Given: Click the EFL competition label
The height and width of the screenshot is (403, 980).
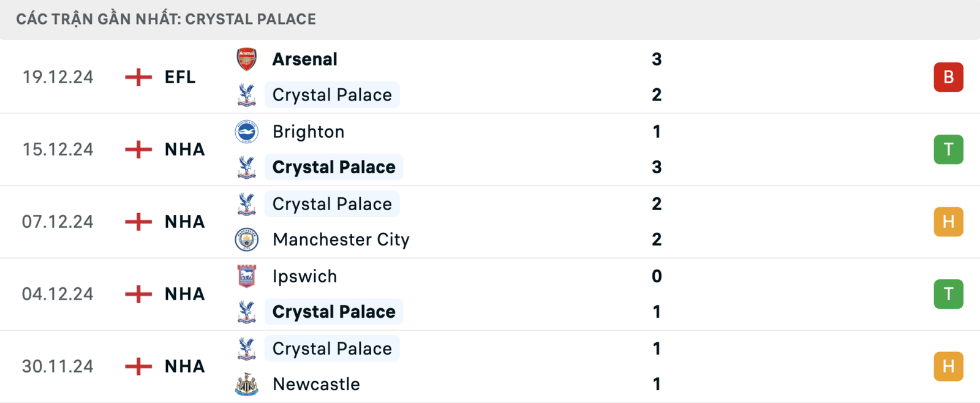Looking at the screenshot, I should (x=180, y=77).
